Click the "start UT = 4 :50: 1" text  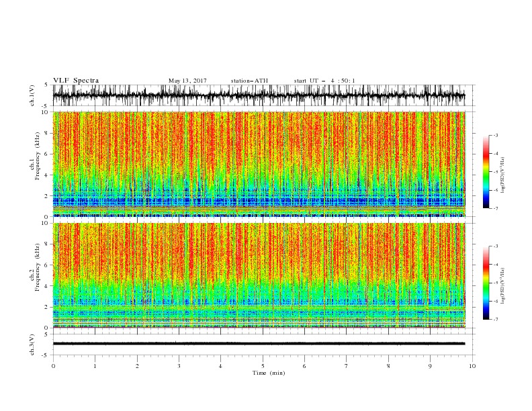324,81
